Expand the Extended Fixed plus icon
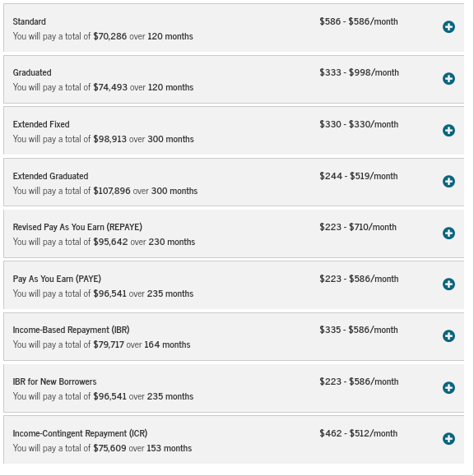The width and height of the screenshot is (474, 476). 448,131
